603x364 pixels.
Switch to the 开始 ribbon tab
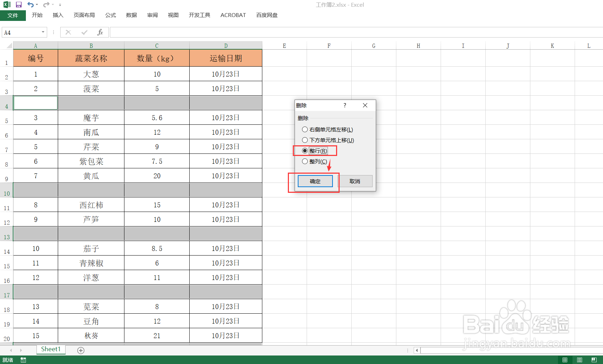(x=37, y=15)
